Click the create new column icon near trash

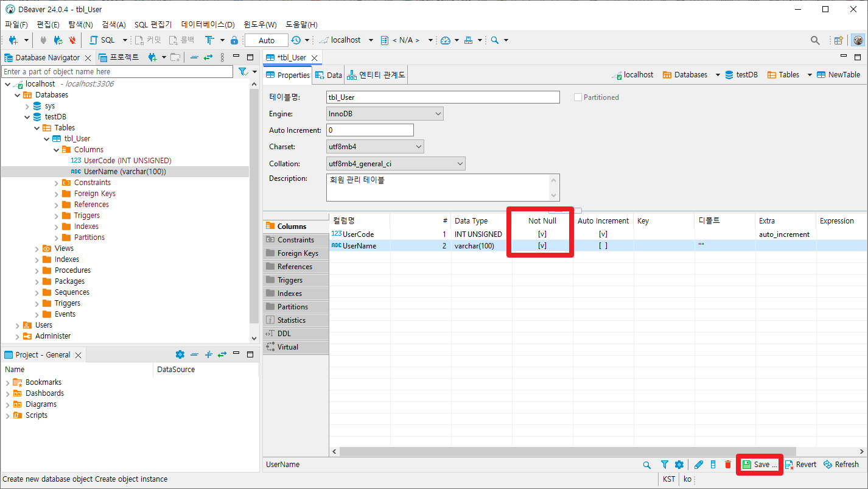(x=713, y=465)
